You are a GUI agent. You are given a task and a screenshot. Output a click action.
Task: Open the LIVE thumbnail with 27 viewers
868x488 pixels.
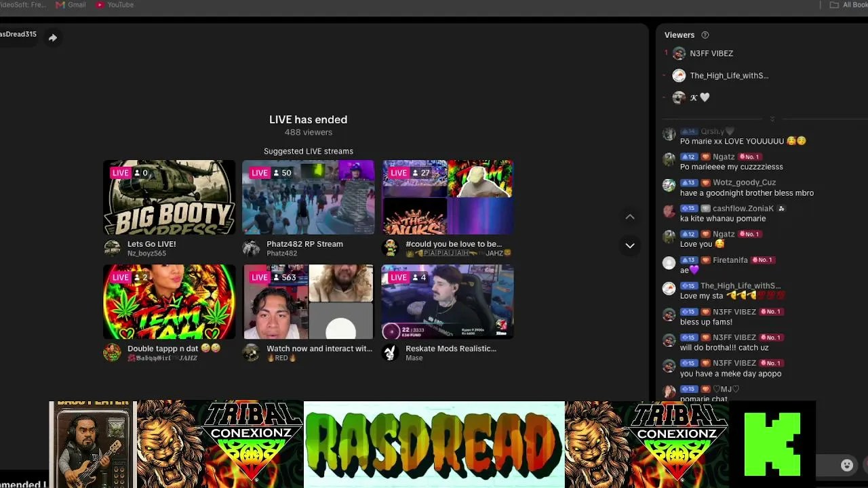tap(448, 197)
